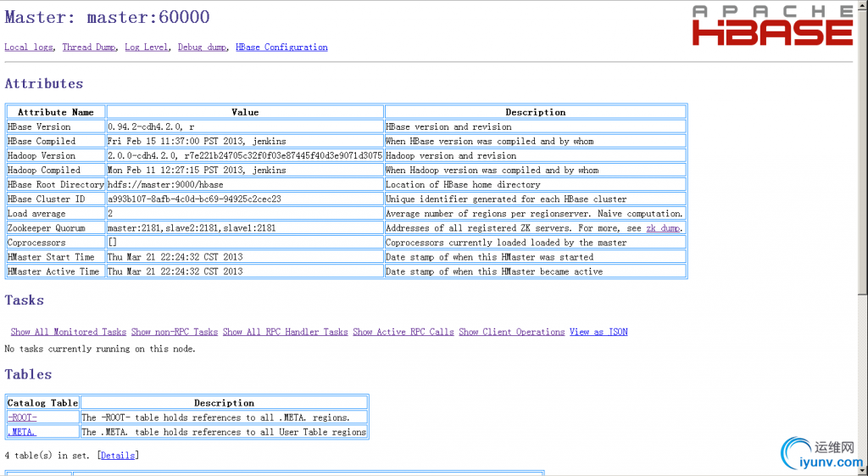The width and height of the screenshot is (868, 476).
Task: Click the Hadoop Version value cell
Action: coord(245,155)
